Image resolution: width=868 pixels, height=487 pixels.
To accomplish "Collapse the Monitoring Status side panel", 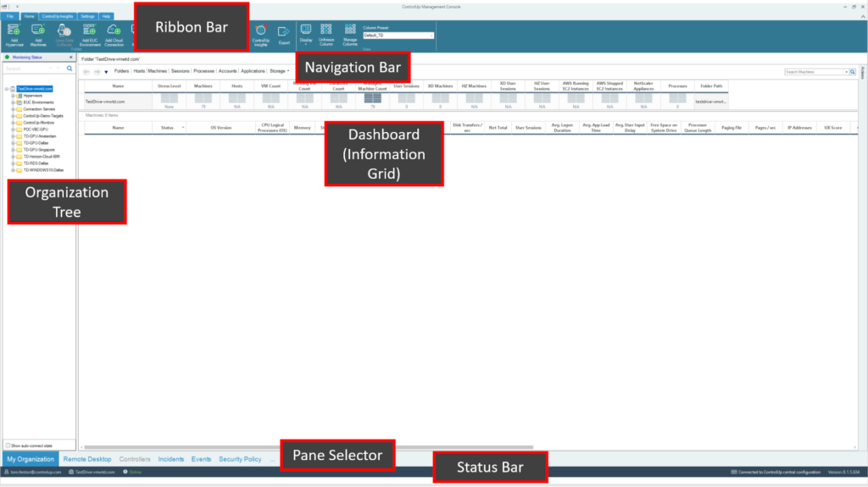I will pyautogui.click(x=71, y=58).
